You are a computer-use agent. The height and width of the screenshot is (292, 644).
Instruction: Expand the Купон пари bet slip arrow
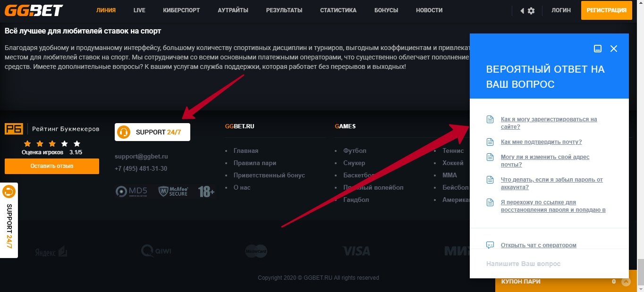[626, 282]
